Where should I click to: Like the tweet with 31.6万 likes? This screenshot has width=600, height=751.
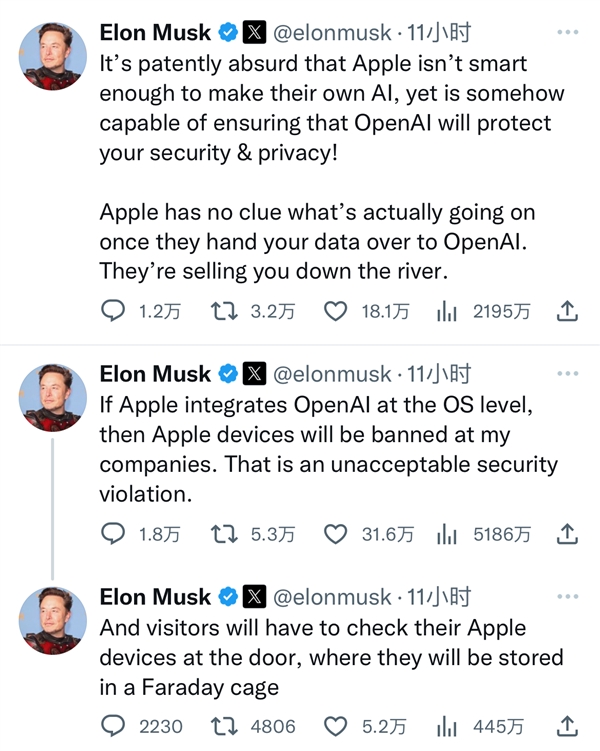tap(335, 535)
